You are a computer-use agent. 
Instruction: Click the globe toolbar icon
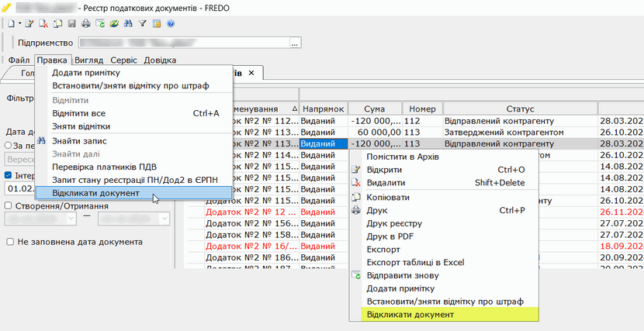114,24
